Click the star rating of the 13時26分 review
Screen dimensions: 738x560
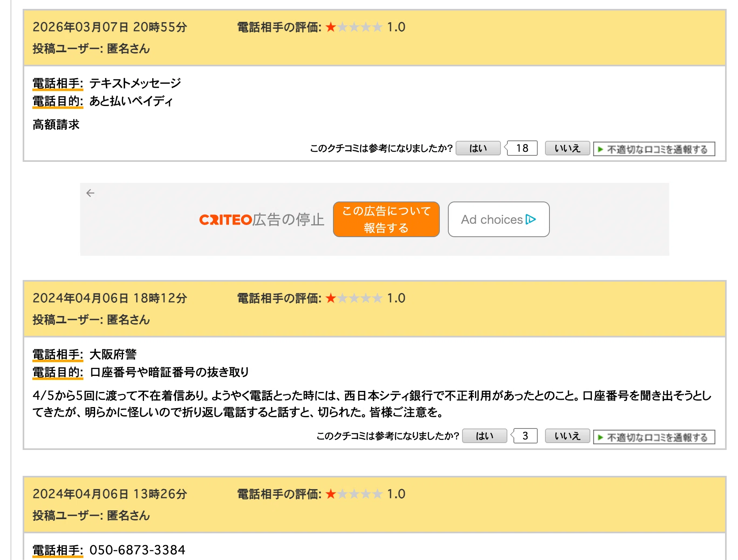point(354,494)
